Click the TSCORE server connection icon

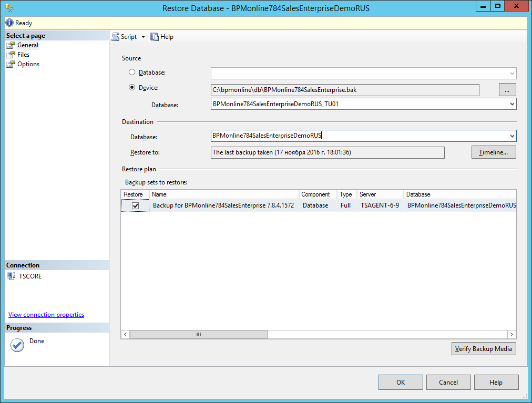coord(12,276)
